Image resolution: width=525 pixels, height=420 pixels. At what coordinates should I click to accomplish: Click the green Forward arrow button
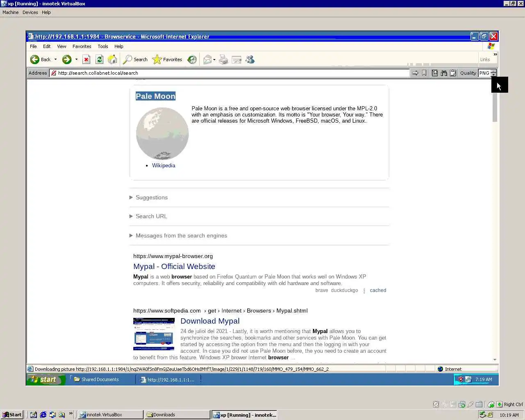click(x=67, y=59)
